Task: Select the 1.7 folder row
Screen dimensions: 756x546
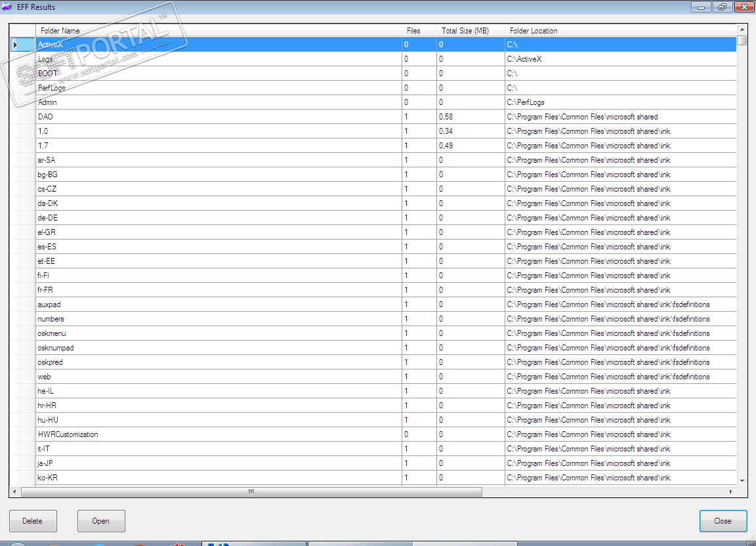Action: [373, 146]
